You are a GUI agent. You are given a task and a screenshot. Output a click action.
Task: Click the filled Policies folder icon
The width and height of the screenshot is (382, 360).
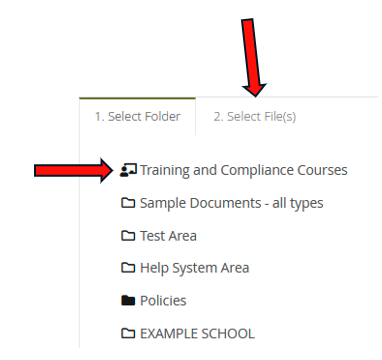coord(128,301)
